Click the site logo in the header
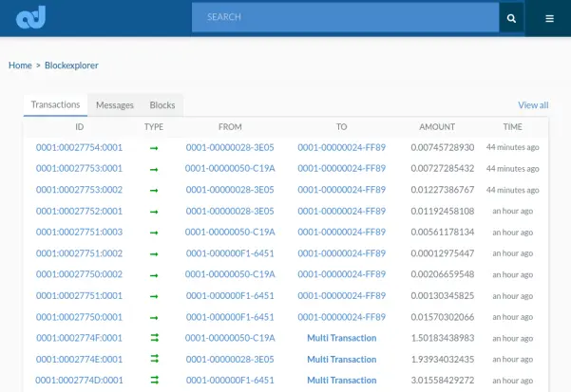The width and height of the screenshot is (571, 392). pos(30,17)
